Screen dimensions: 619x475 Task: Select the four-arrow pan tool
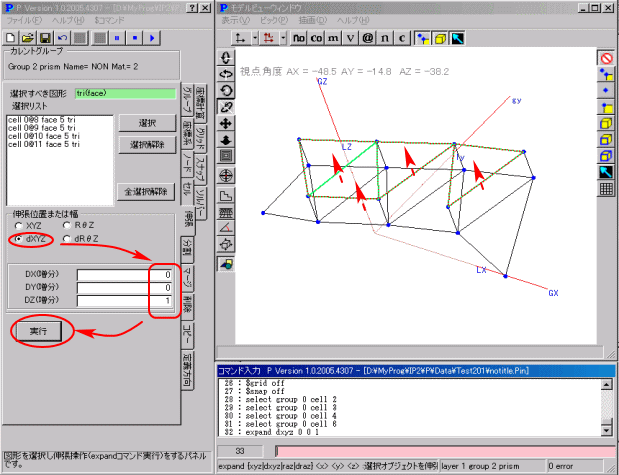pyautogui.click(x=226, y=124)
